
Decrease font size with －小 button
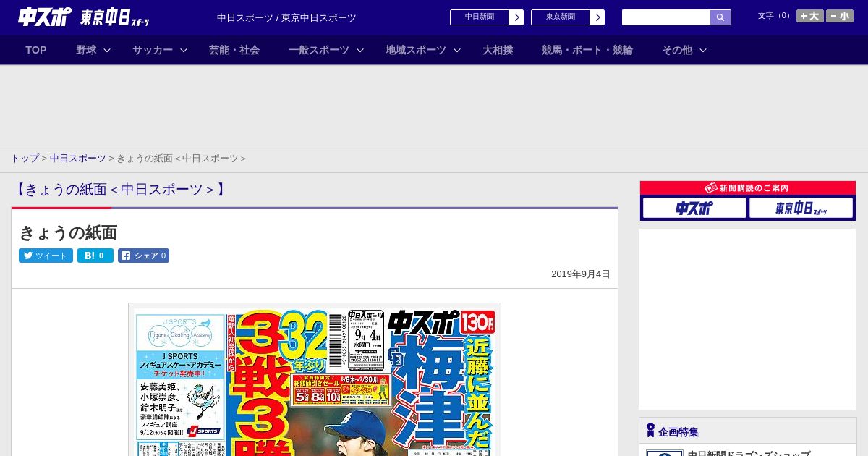[840, 16]
